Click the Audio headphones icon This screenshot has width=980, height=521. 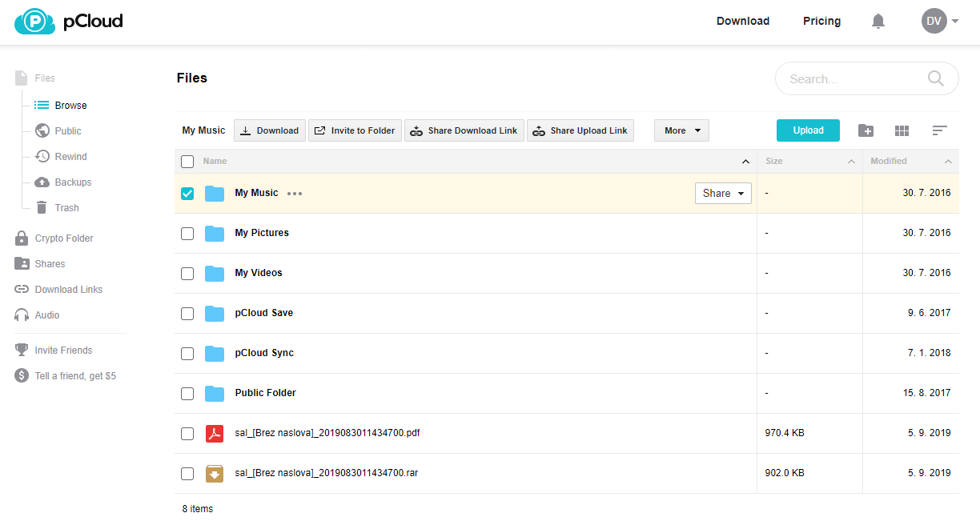click(22, 315)
